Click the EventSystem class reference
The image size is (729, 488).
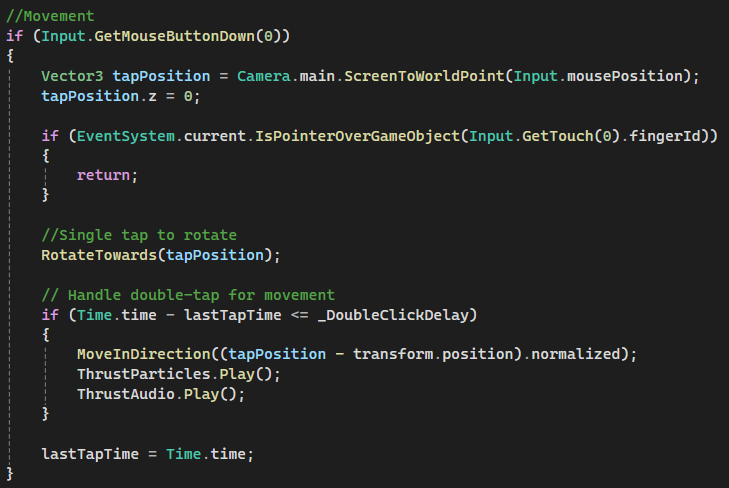[126, 136]
